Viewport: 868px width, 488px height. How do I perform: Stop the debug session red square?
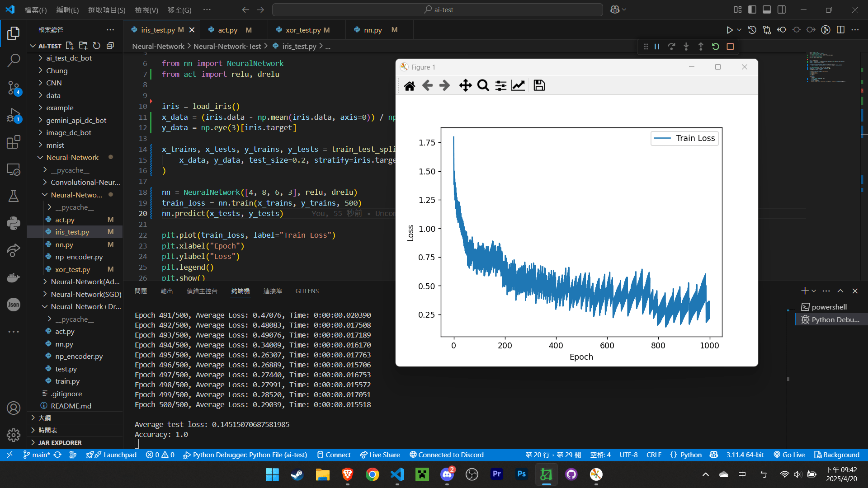tap(730, 47)
